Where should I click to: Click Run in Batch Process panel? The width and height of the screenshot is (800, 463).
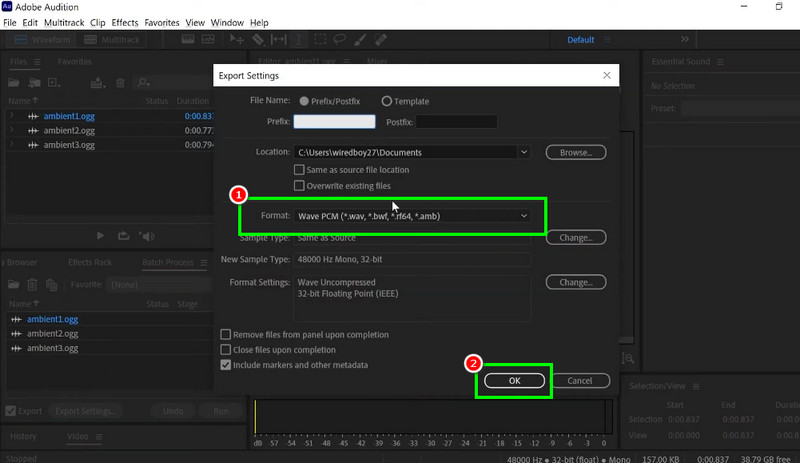[x=221, y=411]
